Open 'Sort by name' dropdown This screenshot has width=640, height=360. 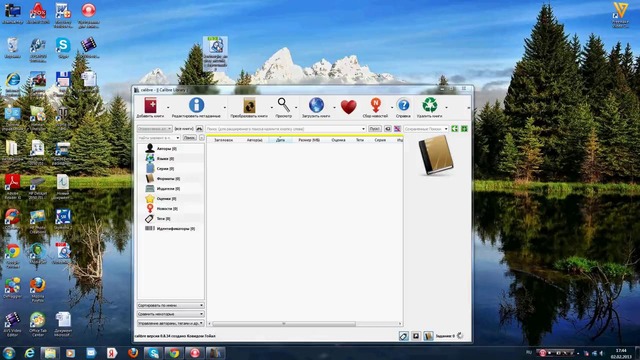tap(171, 305)
